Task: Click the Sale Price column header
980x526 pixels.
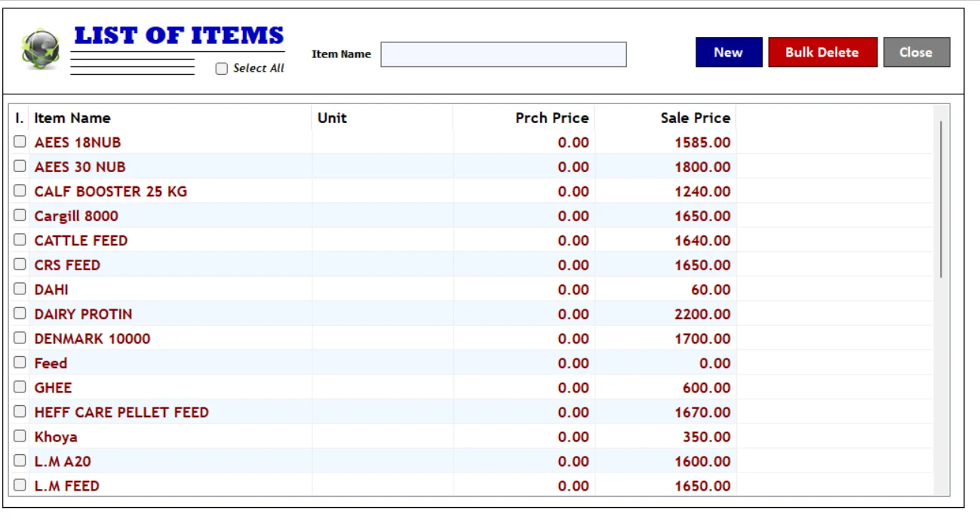Action: click(x=696, y=118)
